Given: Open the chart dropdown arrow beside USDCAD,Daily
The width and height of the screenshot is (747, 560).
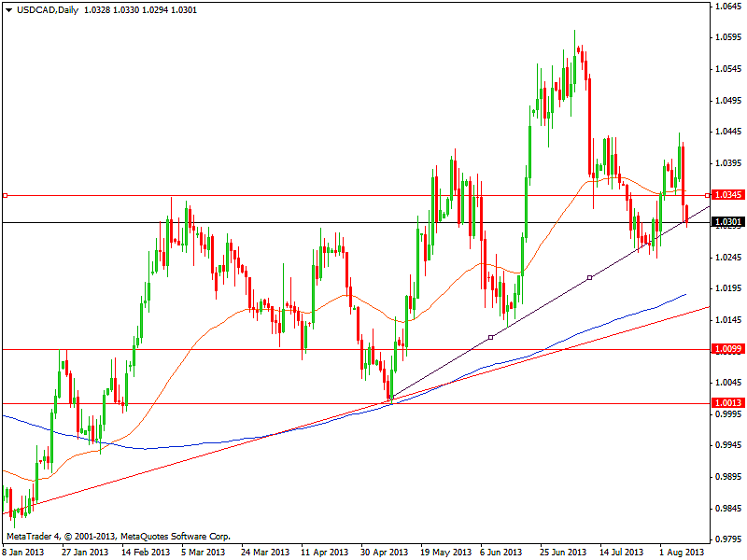Looking at the screenshot, I should click(x=7, y=8).
